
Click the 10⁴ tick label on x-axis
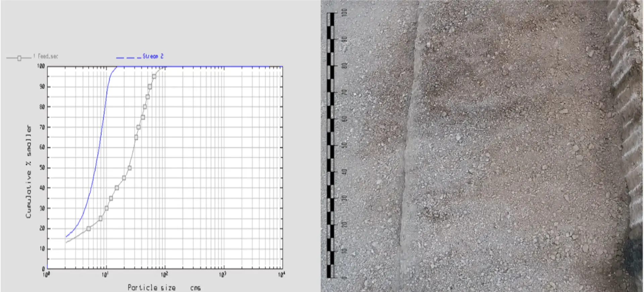click(x=281, y=275)
